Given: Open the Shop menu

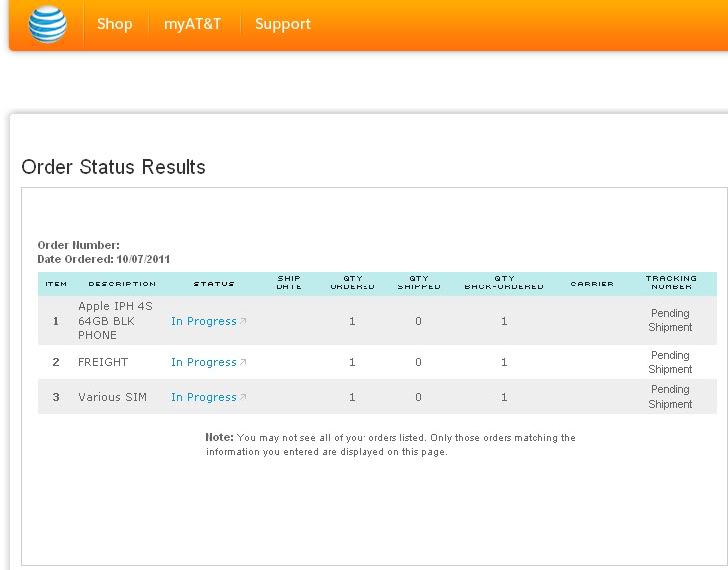Looking at the screenshot, I should pos(114,24).
